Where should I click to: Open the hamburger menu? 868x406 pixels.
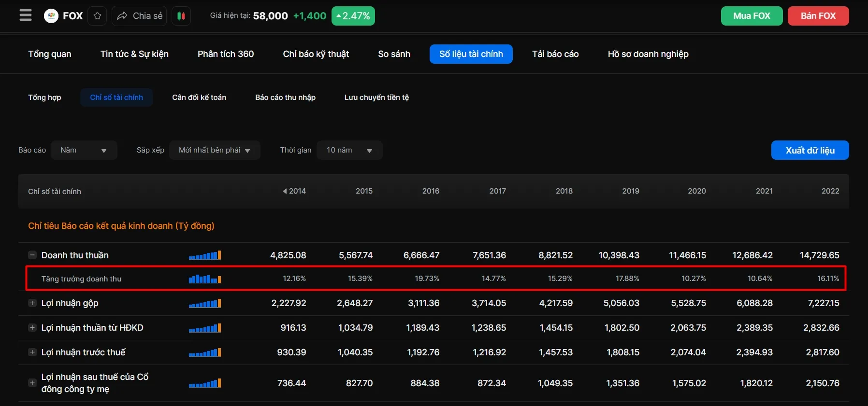click(26, 15)
